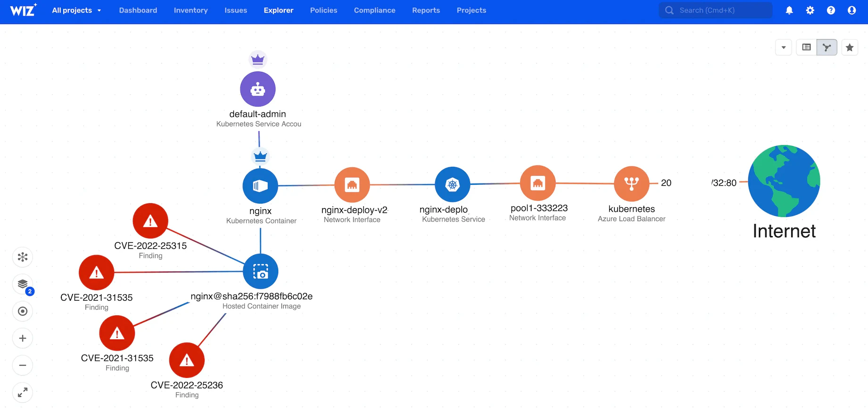Navigate to the Projects tab
Image resolution: width=868 pixels, height=410 pixels.
[471, 10]
